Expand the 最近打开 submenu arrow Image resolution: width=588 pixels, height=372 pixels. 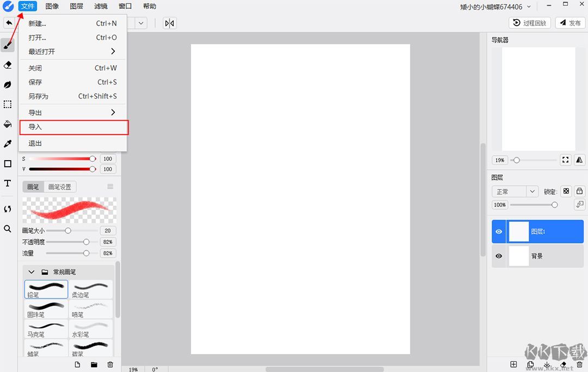click(113, 51)
